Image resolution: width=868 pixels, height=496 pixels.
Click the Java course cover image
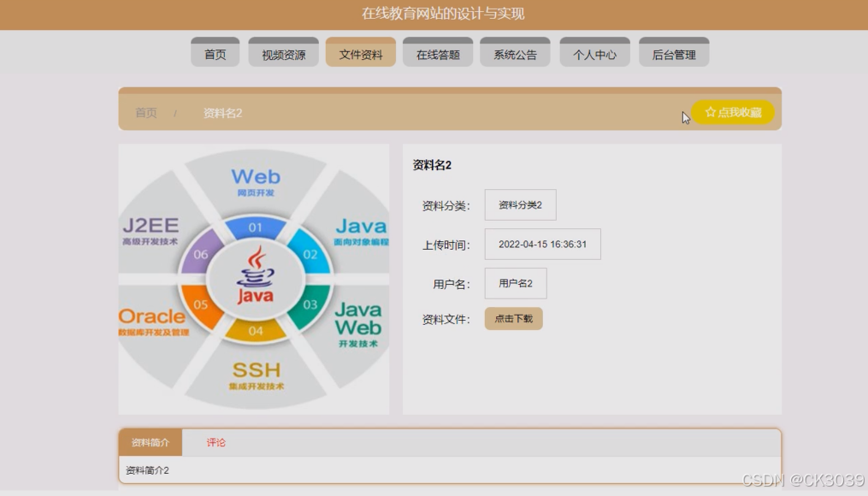pos(253,279)
